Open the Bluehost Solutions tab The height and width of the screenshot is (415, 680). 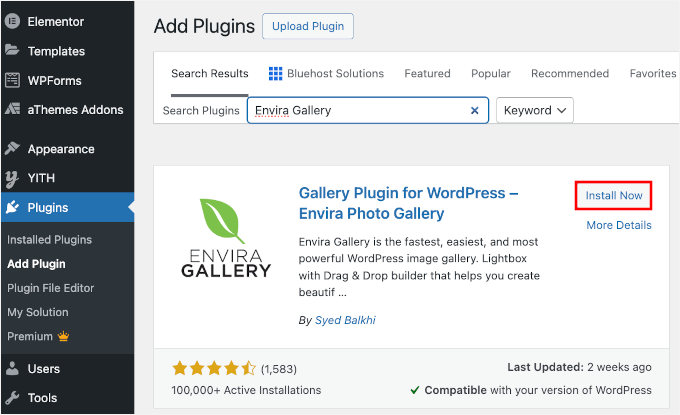point(326,73)
